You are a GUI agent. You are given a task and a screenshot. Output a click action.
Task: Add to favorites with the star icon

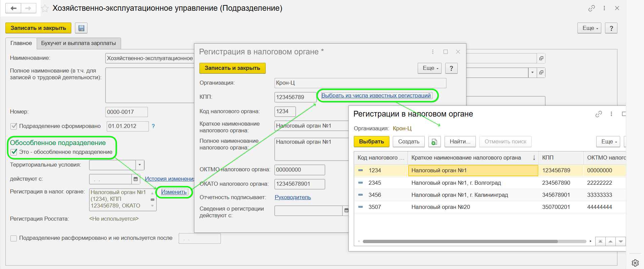pyautogui.click(x=45, y=8)
